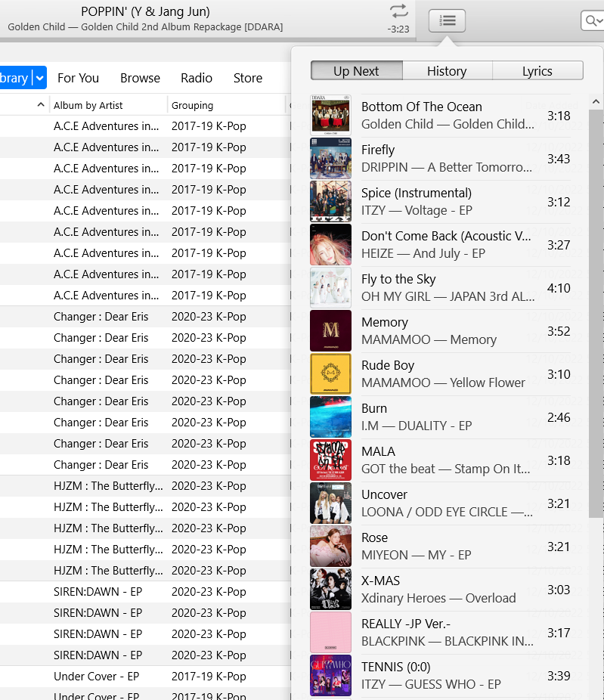This screenshot has height=700, width=604.
Task: Go to the Radio tab
Action: pos(197,78)
